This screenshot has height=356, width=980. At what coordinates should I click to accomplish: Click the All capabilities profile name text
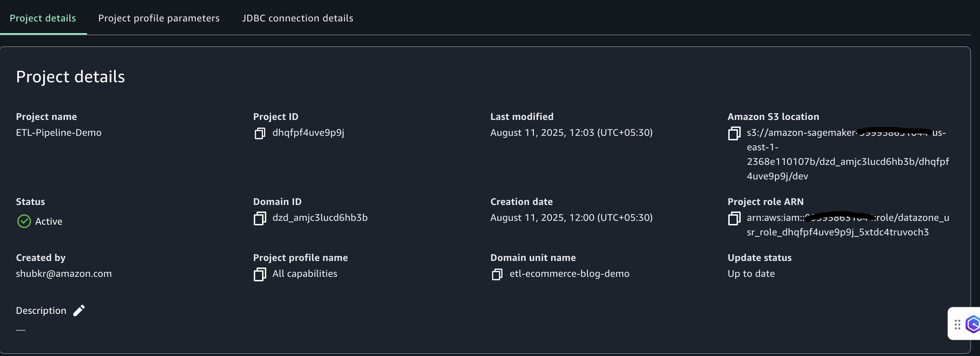[305, 273]
